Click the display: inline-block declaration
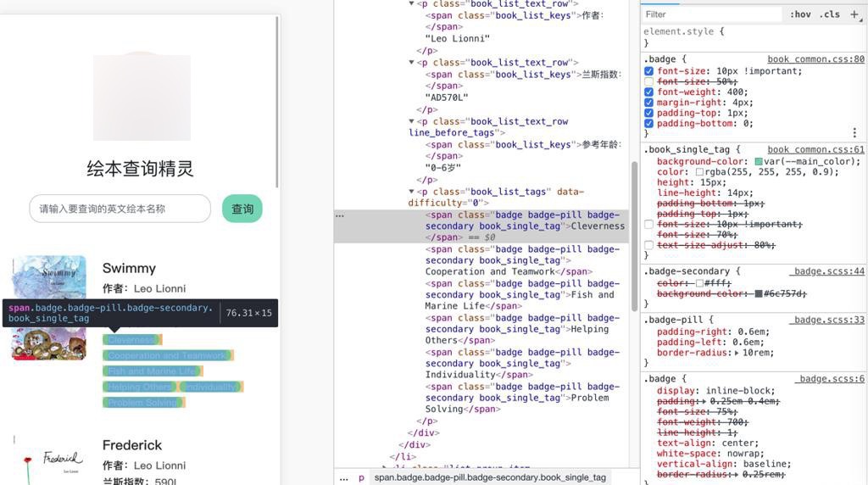The image size is (868, 485). pos(715,391)
